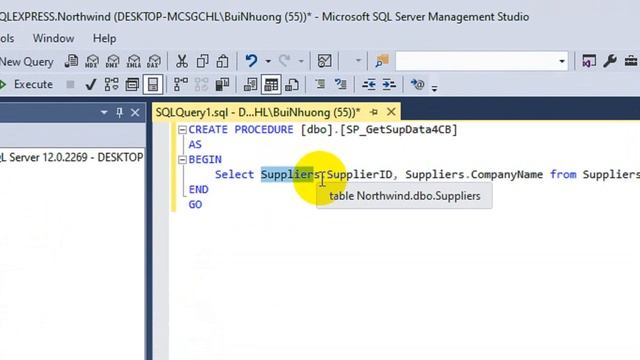Select Results to Grid mode
This screenshot has height=360, width=640.
271,84
